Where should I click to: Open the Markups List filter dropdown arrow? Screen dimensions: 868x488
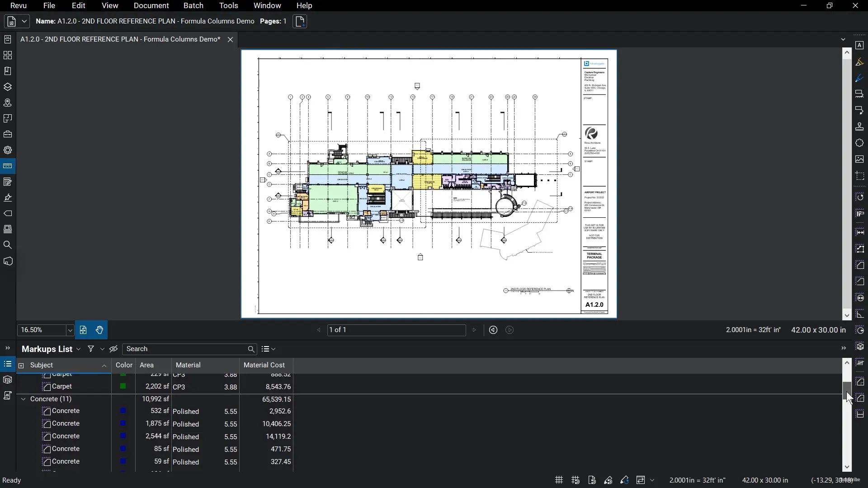click(x=102, y=349)
